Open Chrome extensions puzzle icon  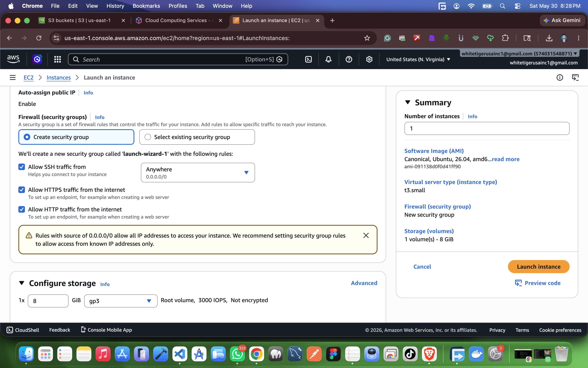505,38
